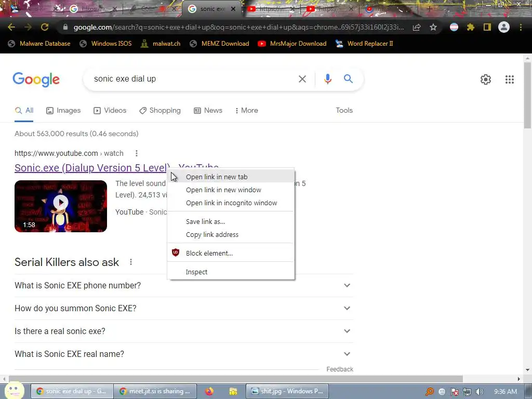This screenshot has height=399, width=532.
Task: Switch to the Videos tab
Action: pos(110,110)
